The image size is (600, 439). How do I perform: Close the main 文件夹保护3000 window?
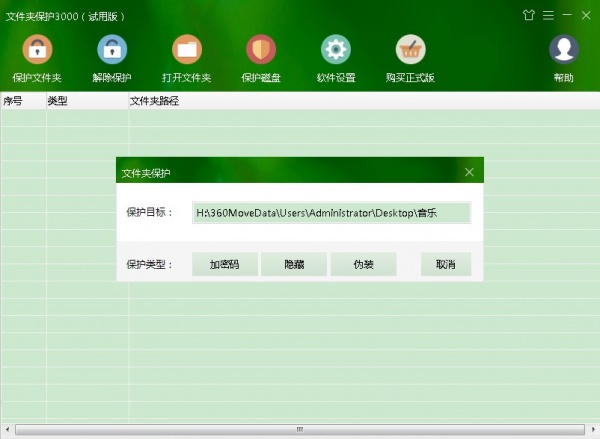[586, 15]
